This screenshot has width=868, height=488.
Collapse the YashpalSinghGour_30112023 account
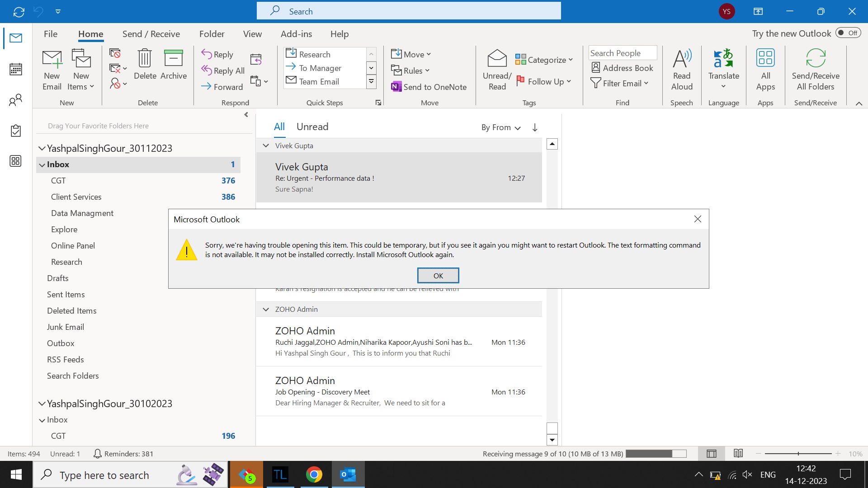click(42, 148)
